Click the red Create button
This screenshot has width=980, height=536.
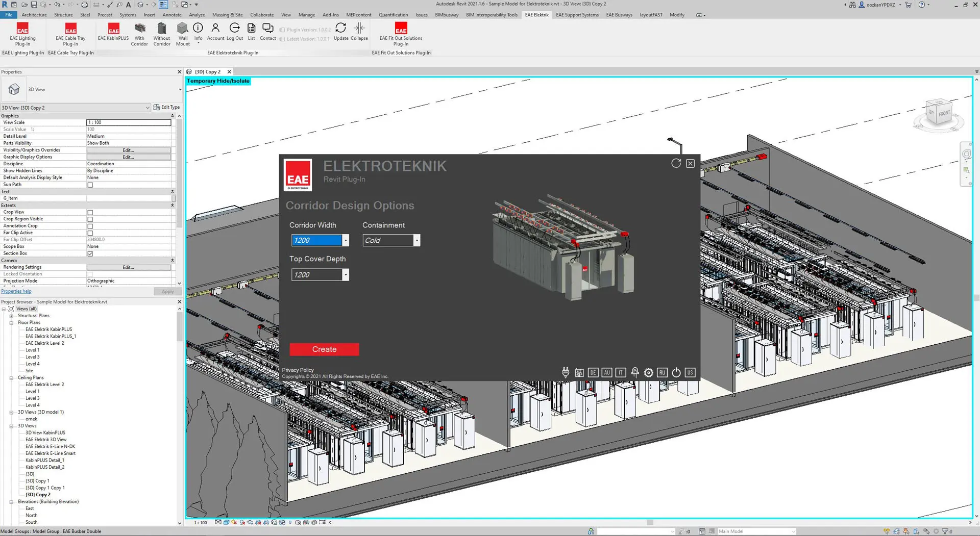pos(324,349)
